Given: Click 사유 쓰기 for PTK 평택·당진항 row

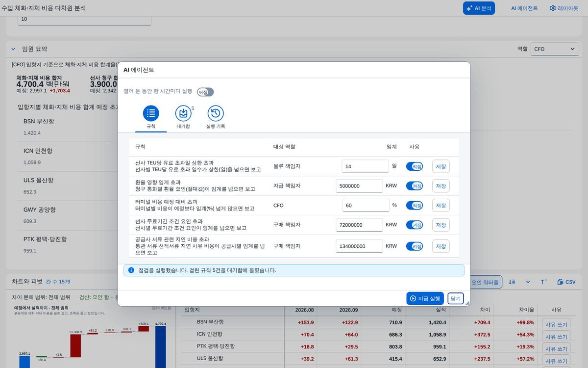Looking at the screenshot, I should tap(556, 349).
